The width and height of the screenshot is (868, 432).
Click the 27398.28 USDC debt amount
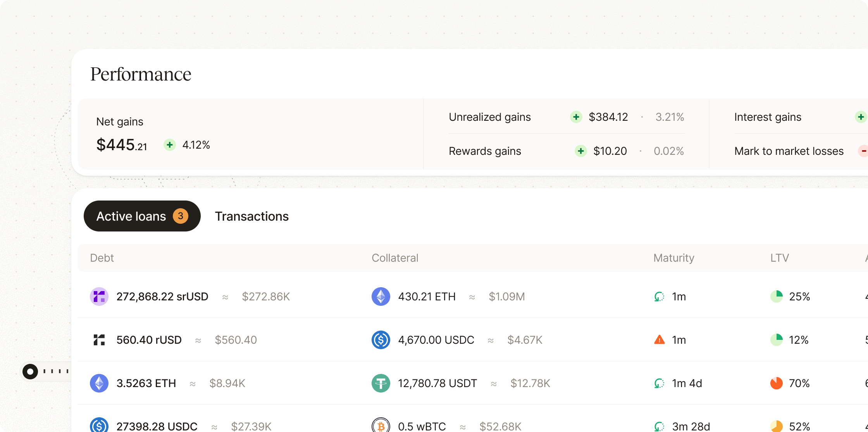point(157,427)
